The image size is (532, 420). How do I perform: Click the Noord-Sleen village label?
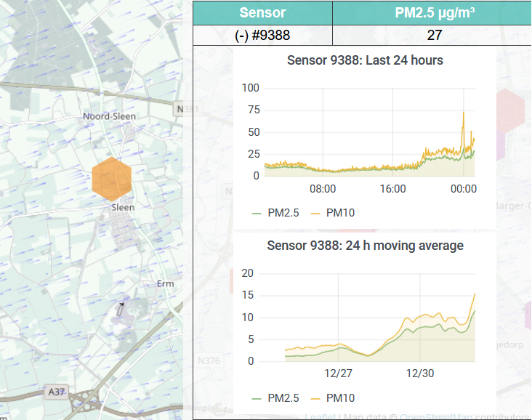[109, 116]
